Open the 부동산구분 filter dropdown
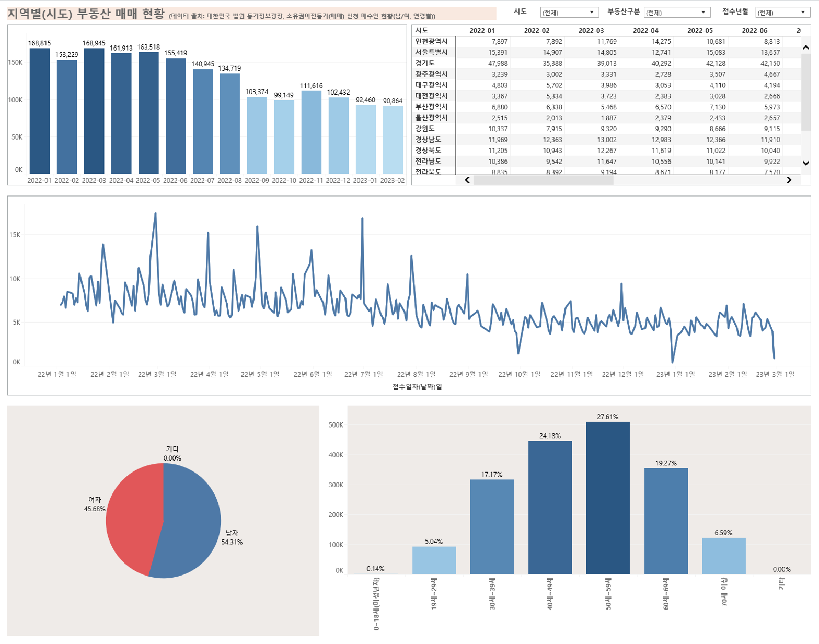 [x=677, y=12]
